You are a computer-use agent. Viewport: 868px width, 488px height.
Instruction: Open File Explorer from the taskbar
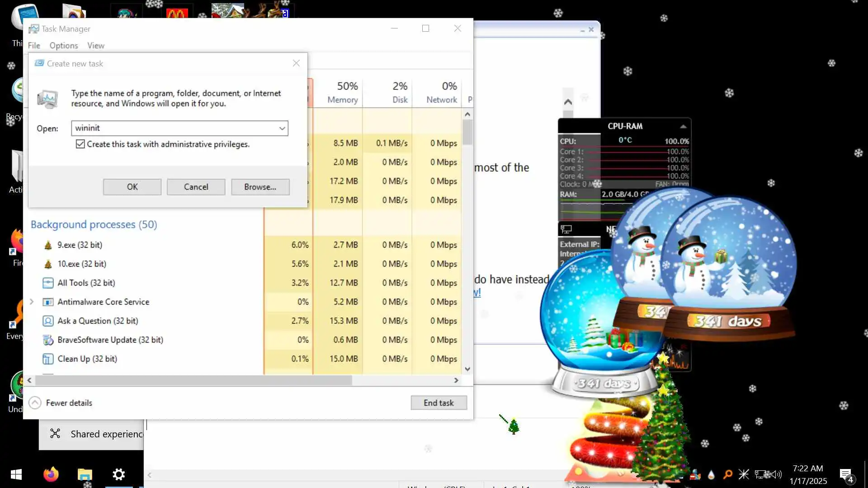pyautogui.click(x=85, y=474)
